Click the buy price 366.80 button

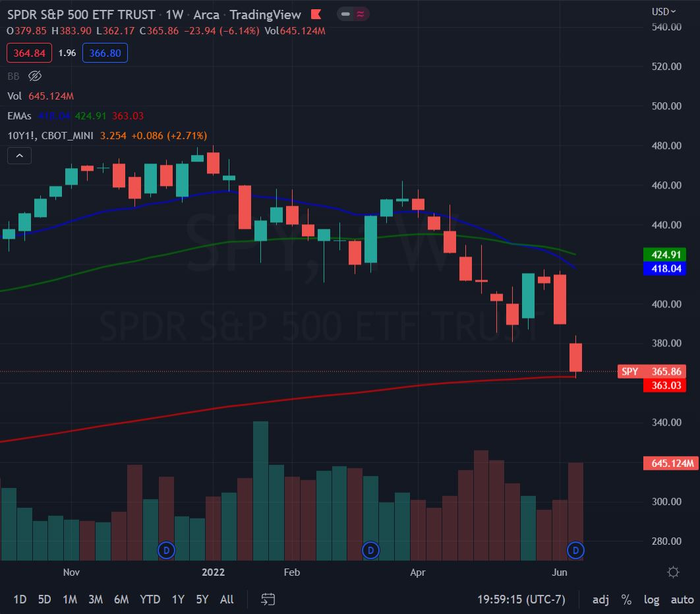click(105, 53)
